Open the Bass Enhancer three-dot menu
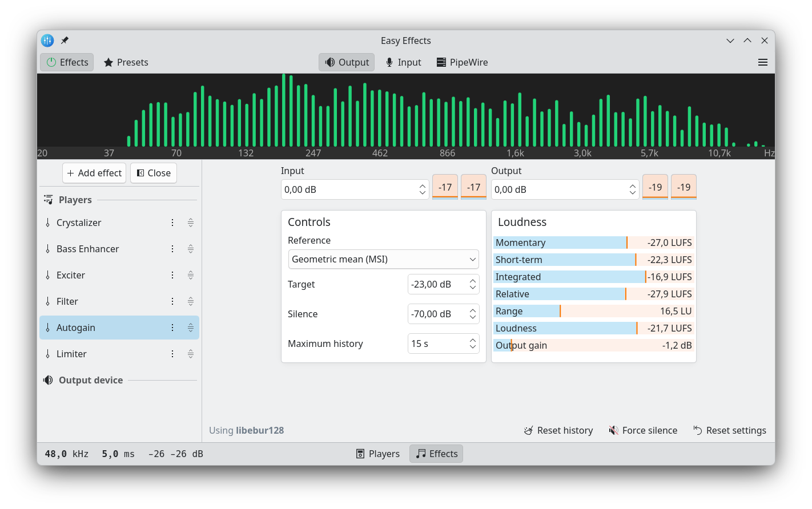This screenshot has height=509, width=812. click(172, 249)
